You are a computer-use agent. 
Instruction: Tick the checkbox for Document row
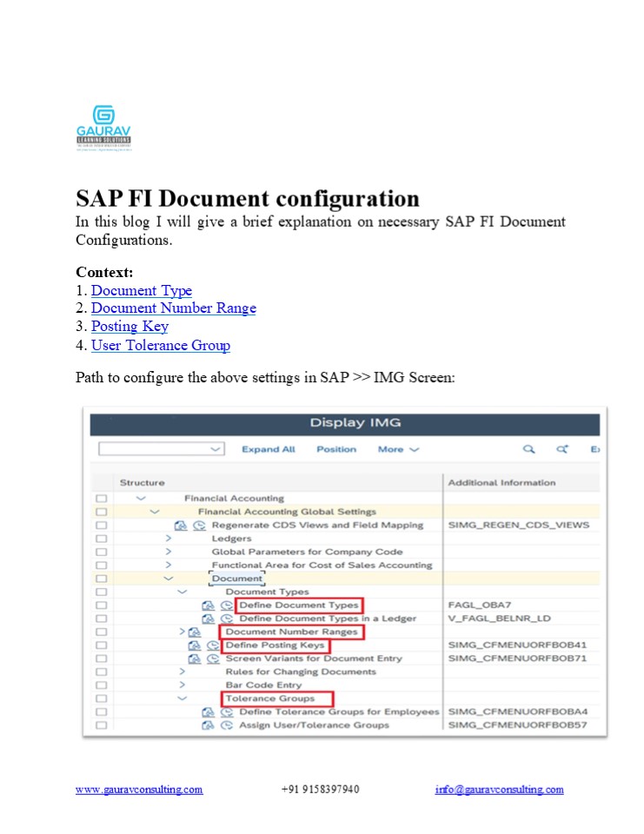click(102, 579)
